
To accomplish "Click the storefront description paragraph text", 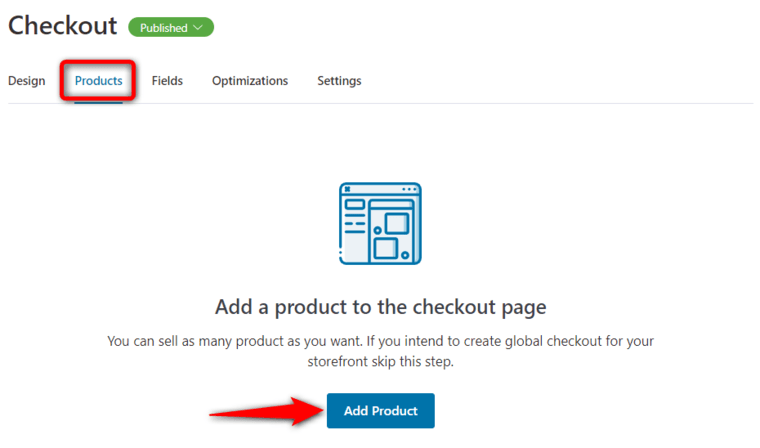I will click(x=380, y=351).
